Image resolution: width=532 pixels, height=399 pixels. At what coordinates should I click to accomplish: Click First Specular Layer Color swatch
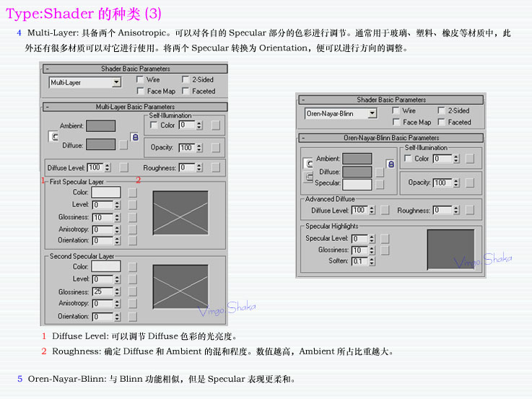click(106, 192)
